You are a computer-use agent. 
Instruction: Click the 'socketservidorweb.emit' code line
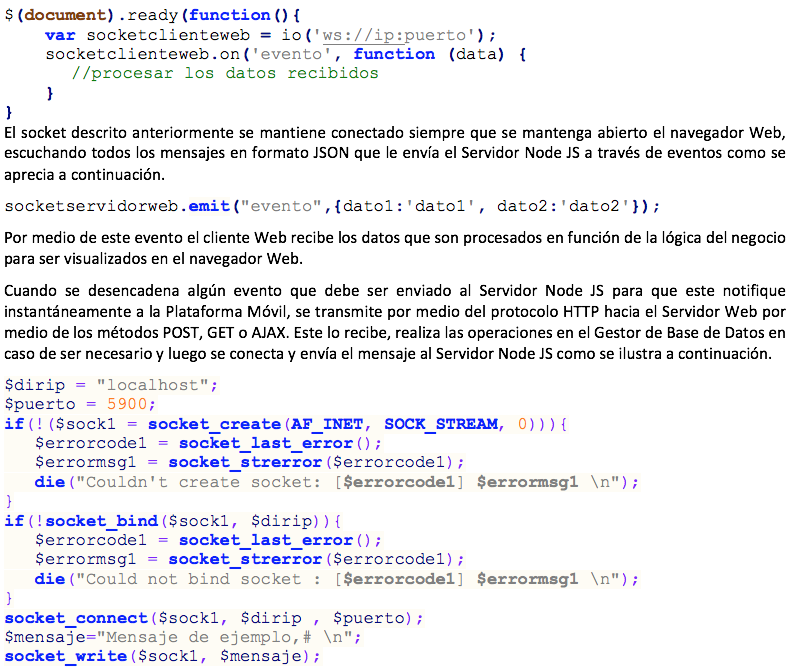coord(332,207)
